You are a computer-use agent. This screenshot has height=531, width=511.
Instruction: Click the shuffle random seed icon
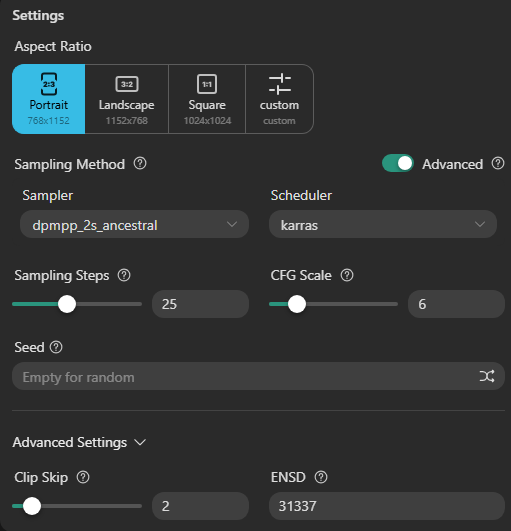pyautogui.click(x=487, y=376)
